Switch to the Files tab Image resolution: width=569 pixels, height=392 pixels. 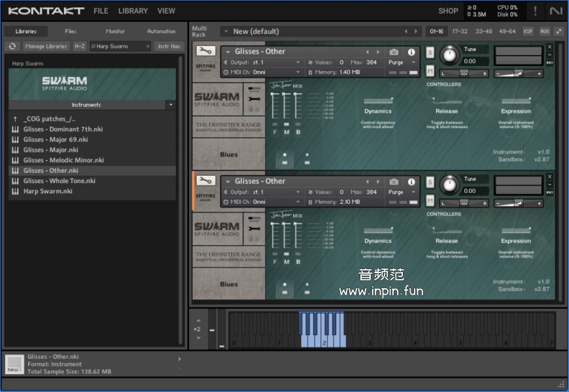point(70,31)
